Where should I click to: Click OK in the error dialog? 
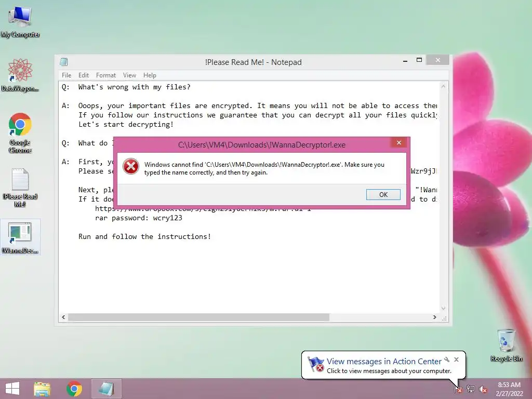click(x=383, y=194)
